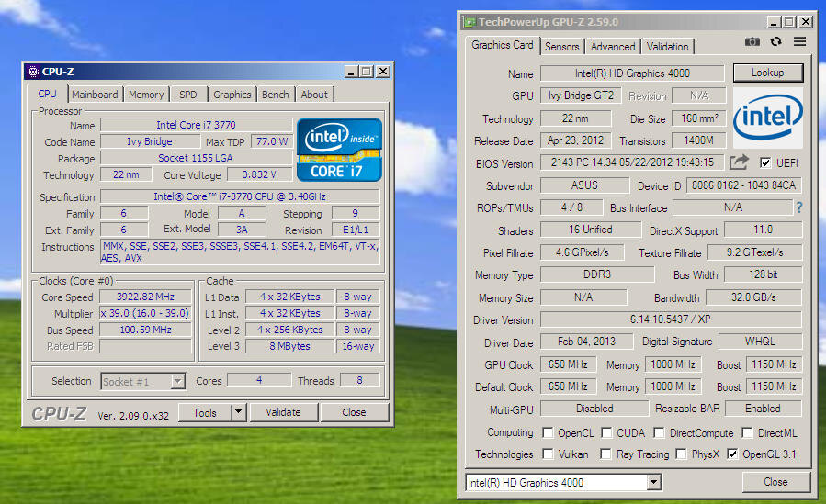
Task: Click the Instructions list in CPU-Z
Action: tap(240, 252)
